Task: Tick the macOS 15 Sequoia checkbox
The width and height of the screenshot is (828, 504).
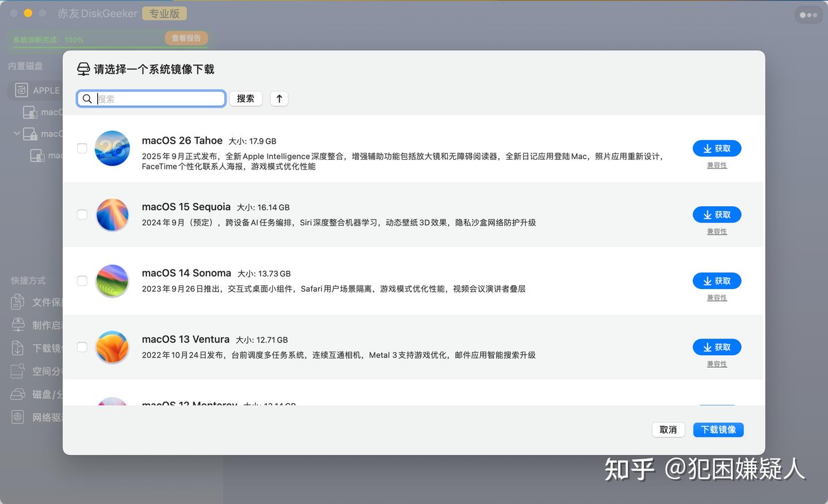Action: pos(82,214)
